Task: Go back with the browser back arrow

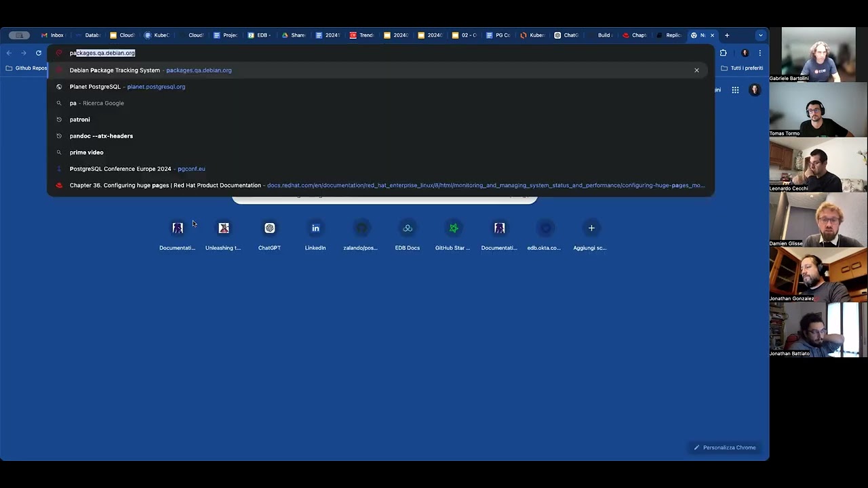Action: [9, 53]
